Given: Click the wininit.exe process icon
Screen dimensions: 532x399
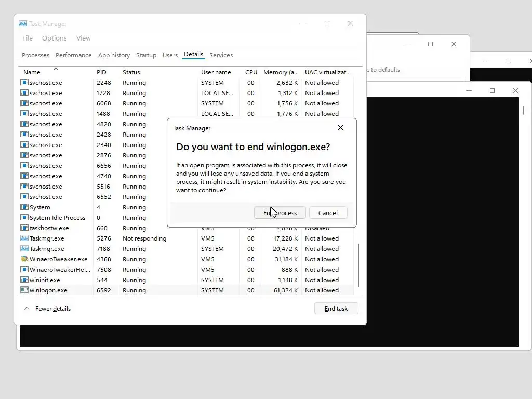Looking at the screenshot, I should coord(24,280).
